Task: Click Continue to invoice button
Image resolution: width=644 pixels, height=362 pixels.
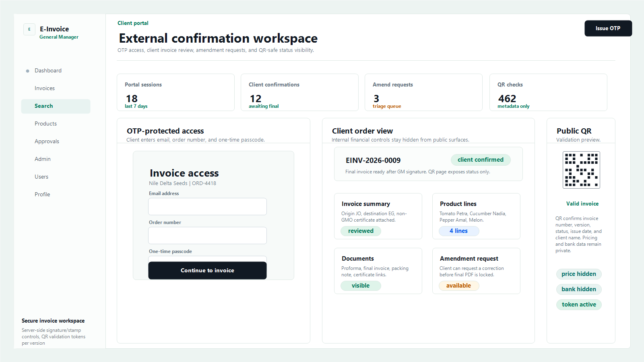Action: (208, 270)
